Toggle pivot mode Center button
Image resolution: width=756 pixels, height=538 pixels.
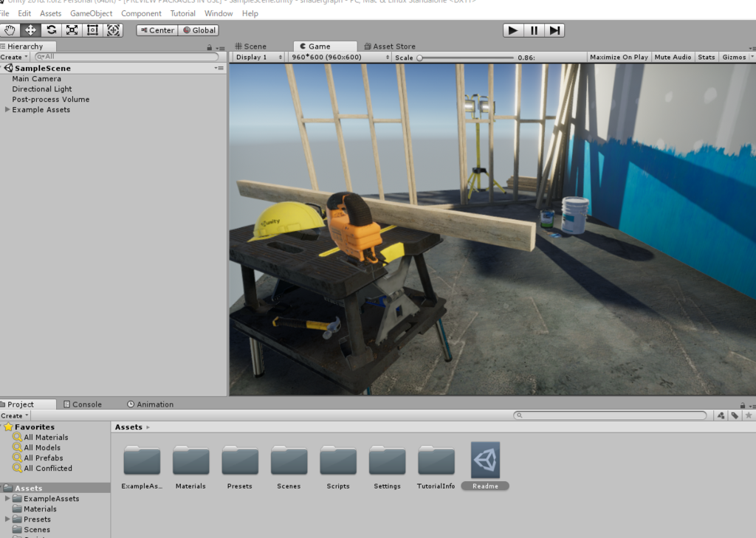click(x=157, y=30)
